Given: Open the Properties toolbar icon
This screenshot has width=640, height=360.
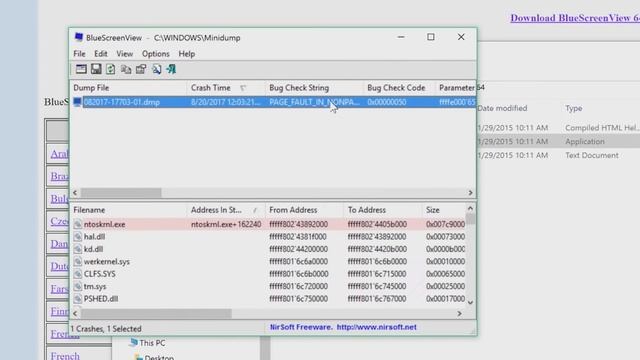Looking at the screenshot, I should pos(141,69).
